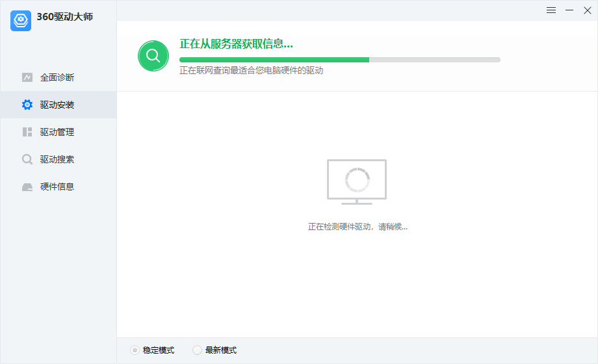This screenshot has height=364, width=598.
Task: Switch to 驱动安装 section
Action: pyautogui.click(x=58, y=105)
